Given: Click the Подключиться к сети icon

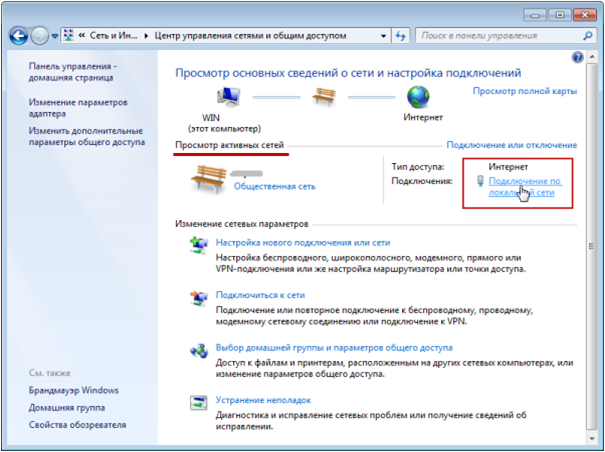Looking at the screenshot, I should 196,299.
